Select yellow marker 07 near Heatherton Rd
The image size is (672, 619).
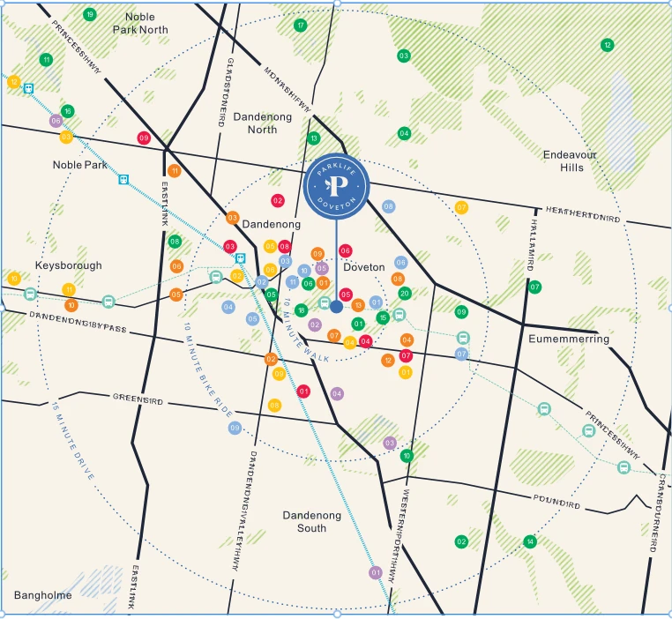(x=461, y=207)
